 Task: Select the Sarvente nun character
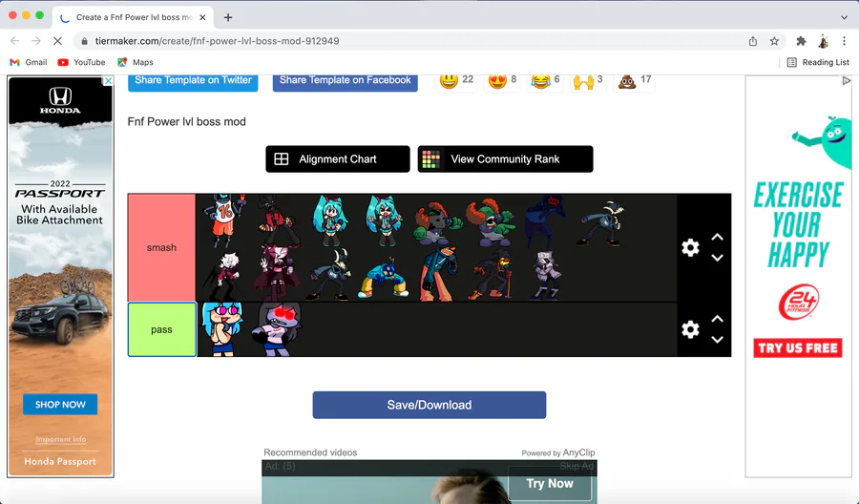tap(277, 275)
